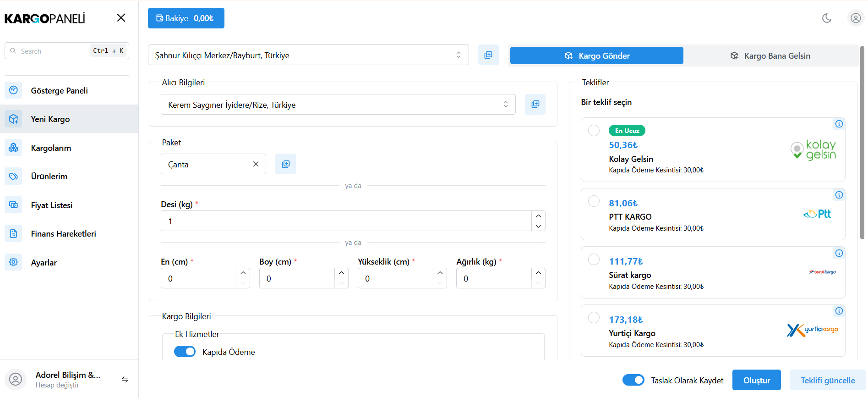Add new recipient icon button

coord(535,104)
